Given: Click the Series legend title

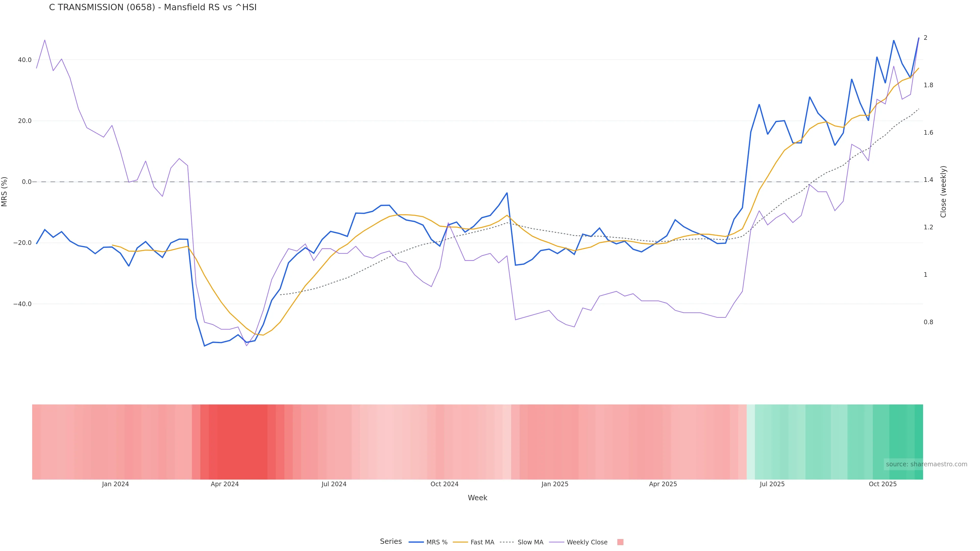Looking at the screenshot, I should pos(391,542).
